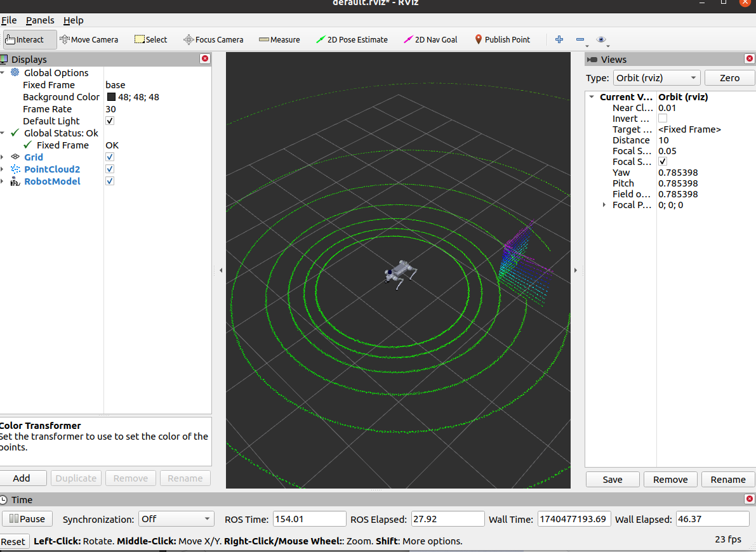This screenshot has width=756, height=552.
Task: Click the Fixed Frame status checkmark icon
Action: (27, 145)
